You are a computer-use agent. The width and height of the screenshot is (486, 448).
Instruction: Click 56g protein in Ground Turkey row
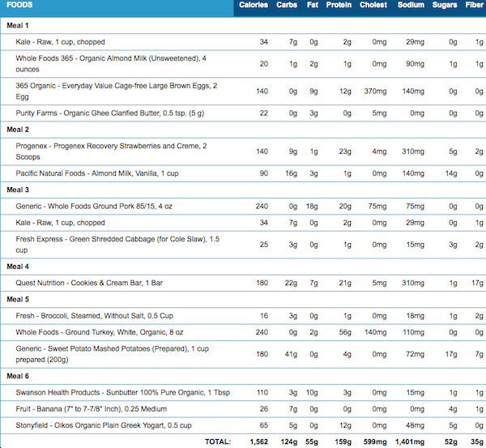[x=345, y=332]
